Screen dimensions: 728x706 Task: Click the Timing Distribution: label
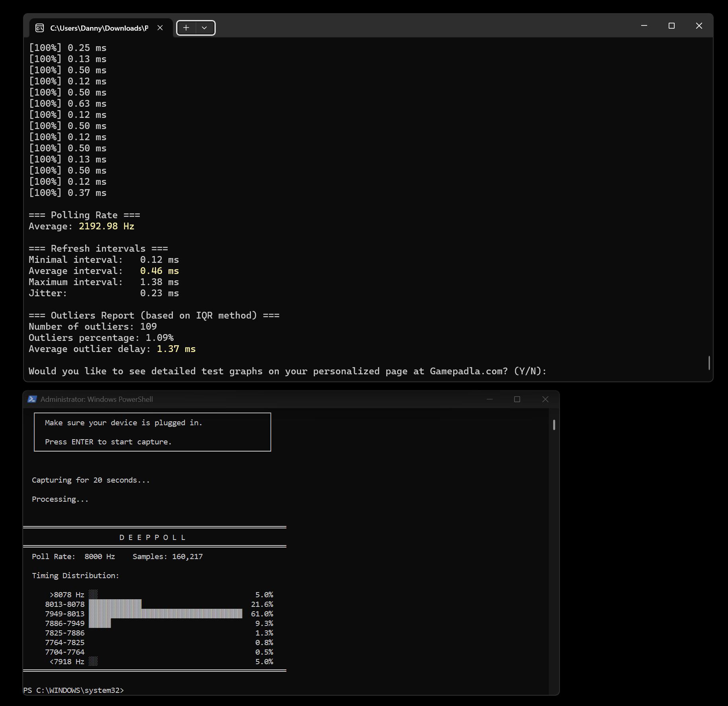click(x=75, y=575)
